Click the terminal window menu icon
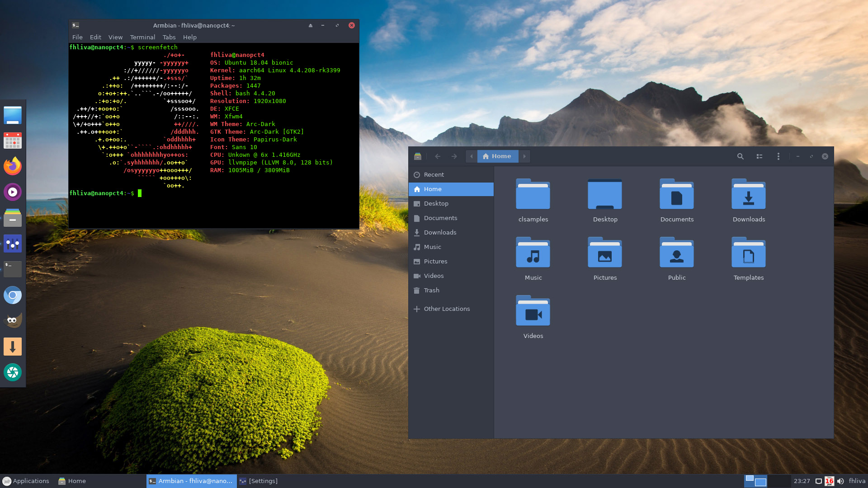The width and height of the screenshot is (868, 488). (75, 25)
